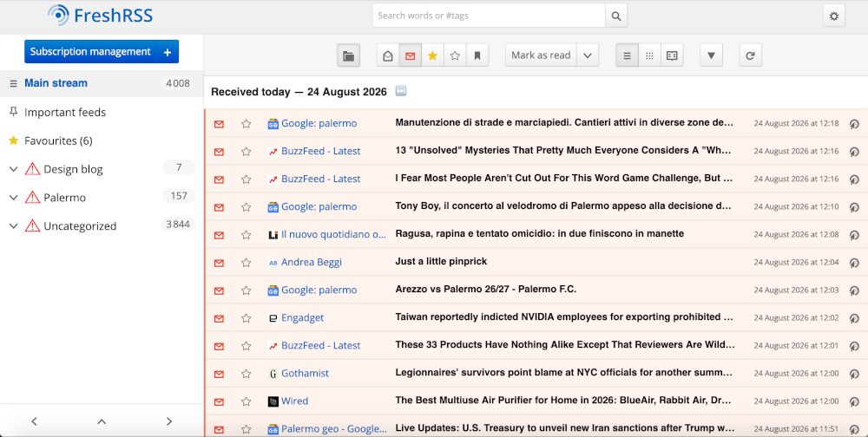Image resolution: width=868 pixels, height=437 pixels.
Task: Focus the search words or #tags field
Action: [489, 16]
